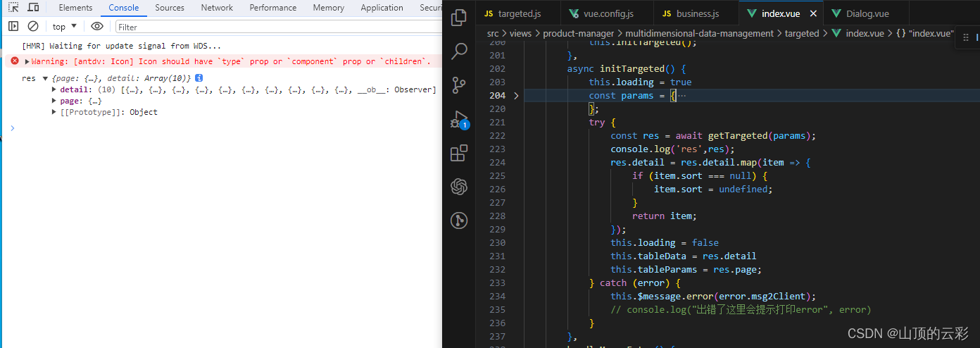
Task: Open the Explorer view in VS Code
Action: [x=459, y=18]
